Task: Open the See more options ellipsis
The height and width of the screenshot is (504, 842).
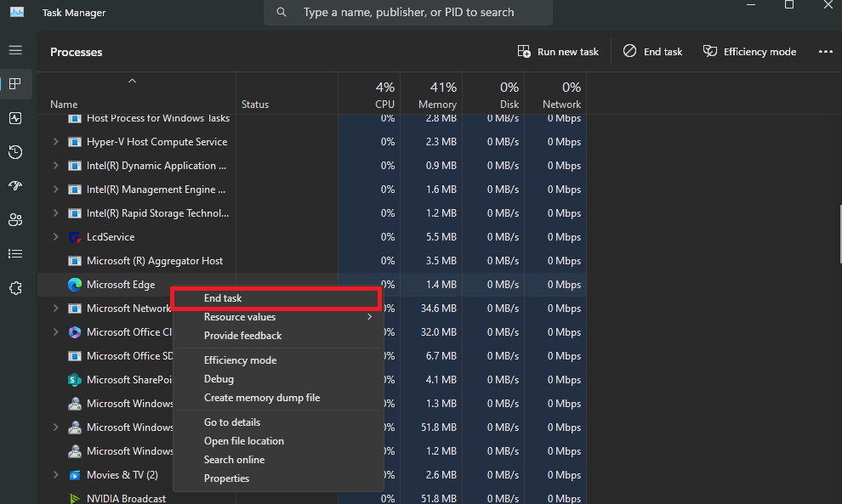Action: [825, 51]
